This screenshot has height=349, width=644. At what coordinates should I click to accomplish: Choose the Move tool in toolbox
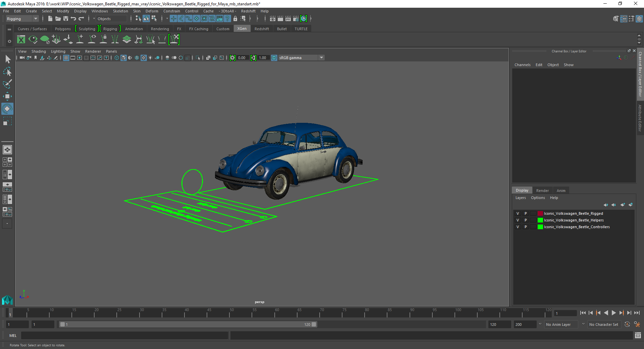[7, 96]
